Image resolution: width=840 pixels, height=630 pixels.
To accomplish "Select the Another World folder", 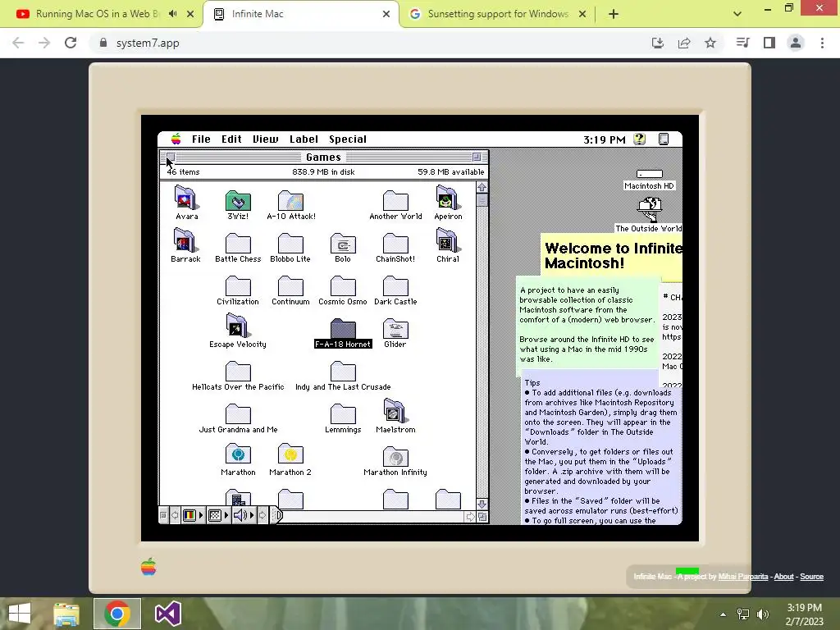I will [395, 203].
